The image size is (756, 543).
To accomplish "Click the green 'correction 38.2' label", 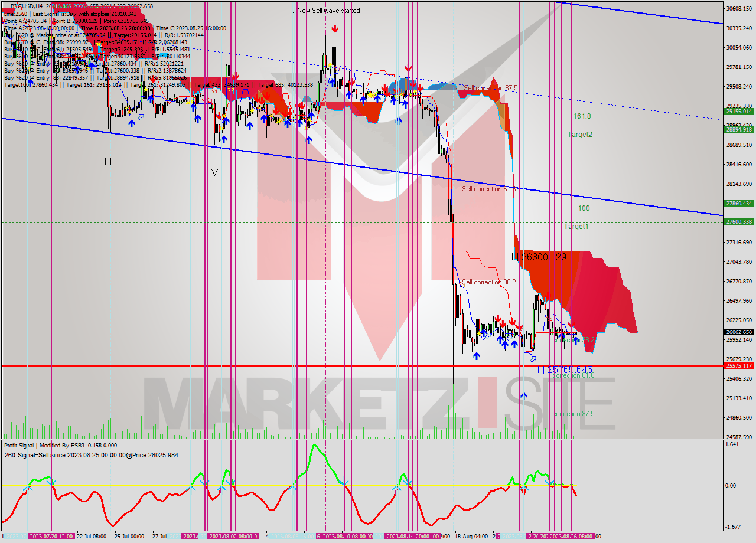I will coord(573,341).
